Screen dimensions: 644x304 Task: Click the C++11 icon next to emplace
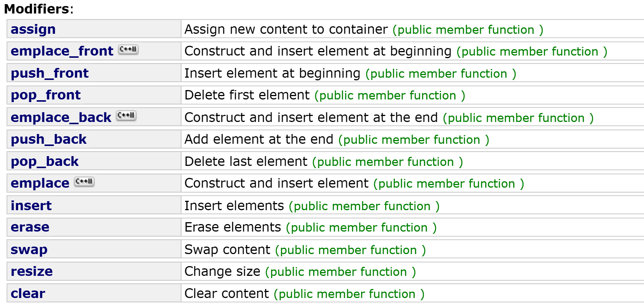(x=84, y=182)
